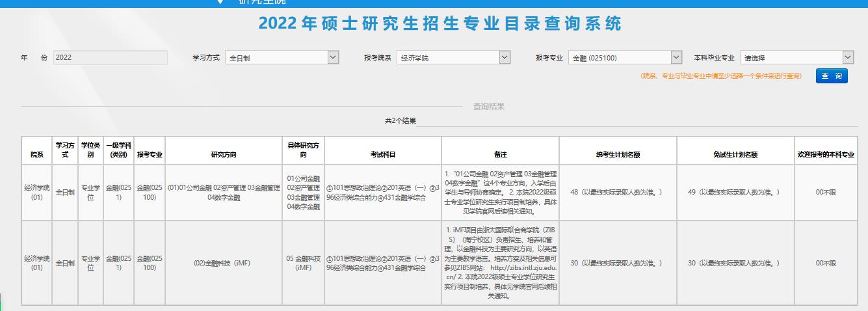Screen dimensions: 868x311
Task: Select the first row's 48 quota cell
Action: pos(618,193)
